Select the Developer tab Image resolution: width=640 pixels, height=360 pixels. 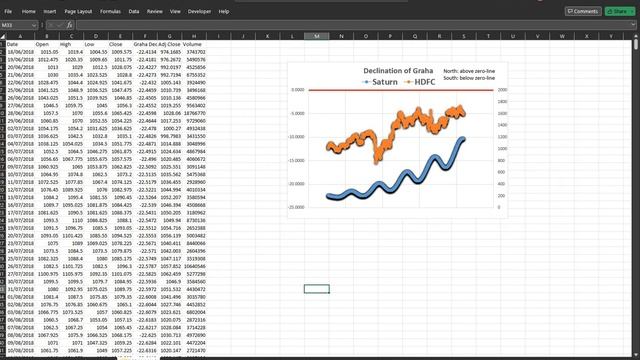pyautogui.click(x=199, y=11)
